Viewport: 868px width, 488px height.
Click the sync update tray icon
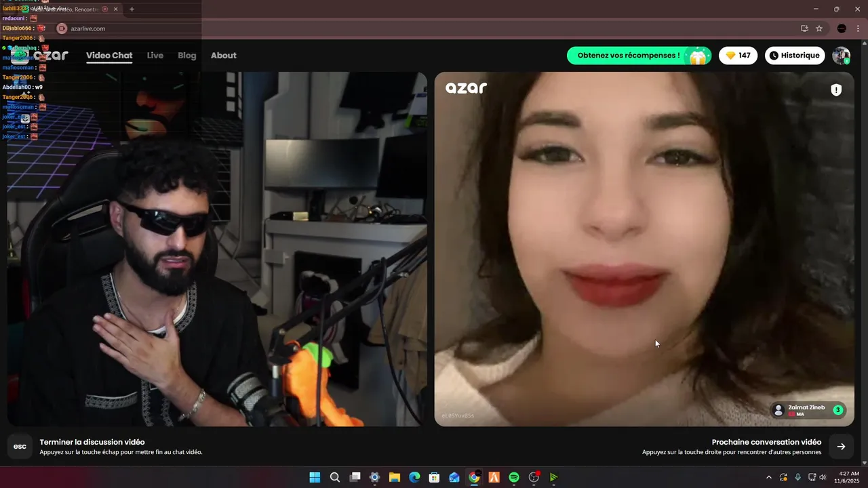[x=783, y=477]
